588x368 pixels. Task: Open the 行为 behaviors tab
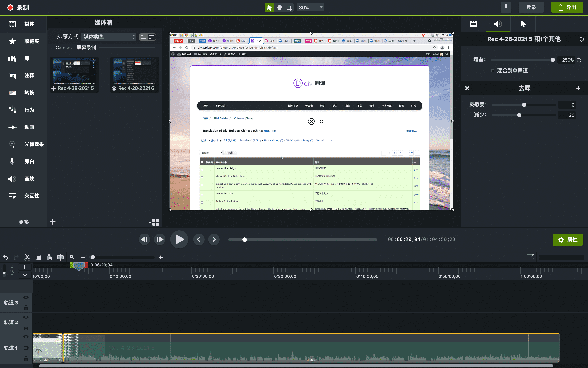(x=23, y=110)
